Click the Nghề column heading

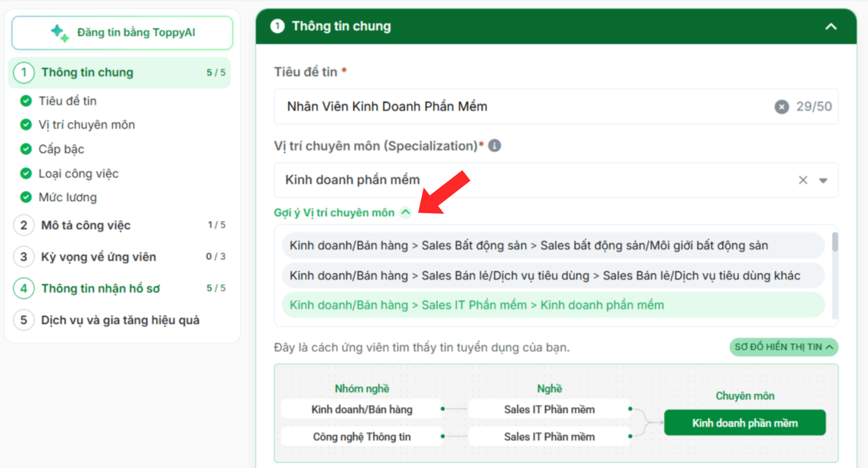(549, 388)
